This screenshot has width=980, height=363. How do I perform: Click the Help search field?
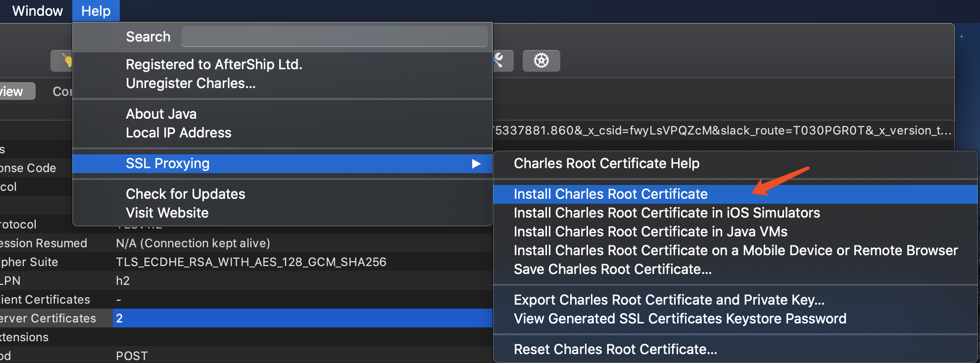(334, 37)
